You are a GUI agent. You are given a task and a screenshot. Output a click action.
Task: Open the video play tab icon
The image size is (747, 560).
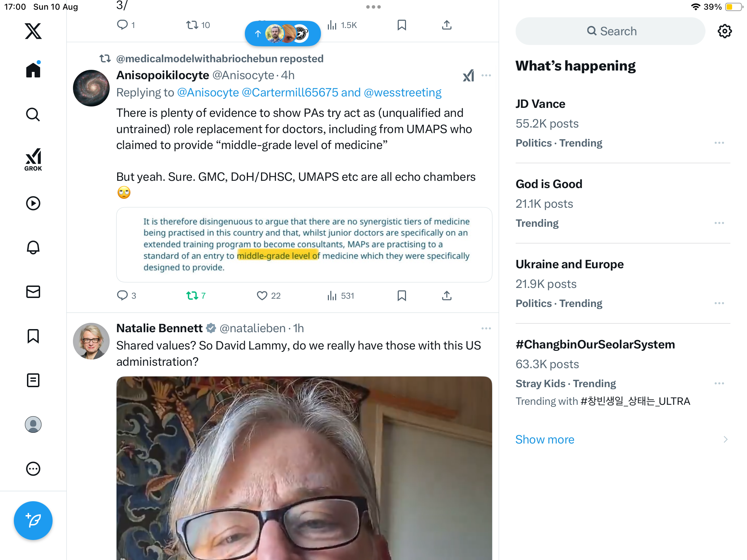tap(33, 203)
